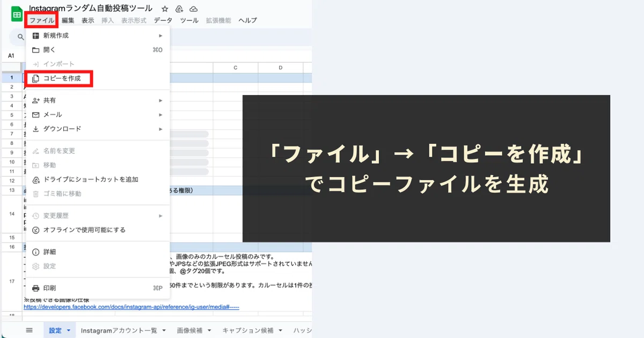Open the ツール menu
This screenshot has height=338, width=644.
(189, 20)
